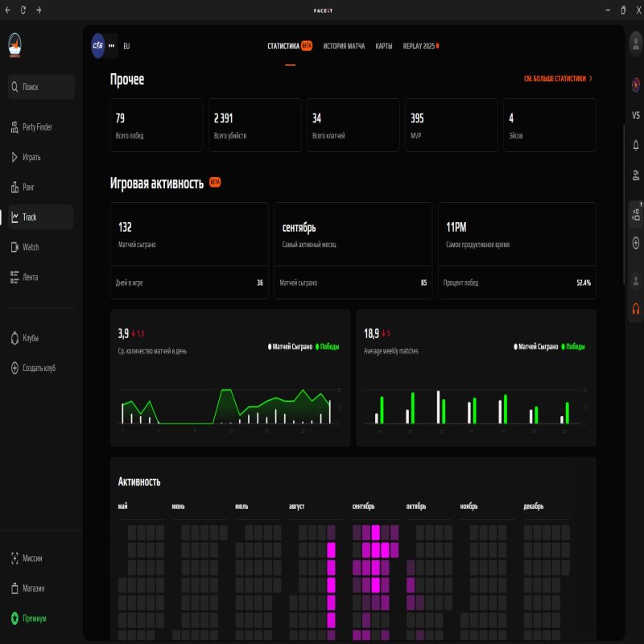Screen dimensions: 644x644
Task: Open the three-dots game selector menu
Action: (111, 46)
